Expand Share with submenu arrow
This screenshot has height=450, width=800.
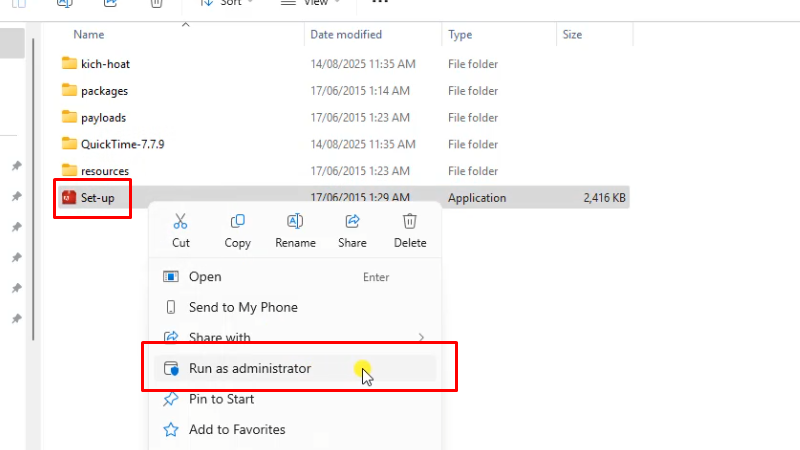pyautogui.click(x=421, y=337)
